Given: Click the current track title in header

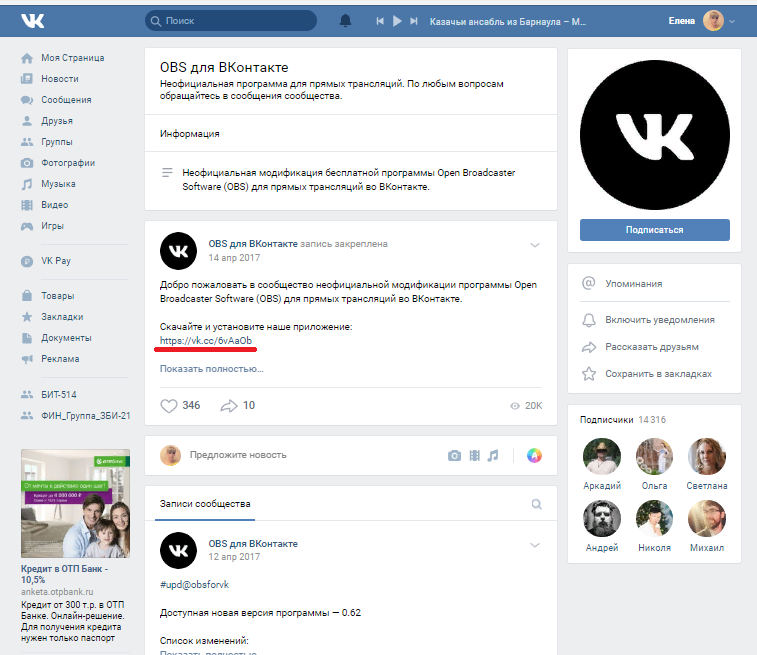Looking at the screenshot, I should 508,21.
